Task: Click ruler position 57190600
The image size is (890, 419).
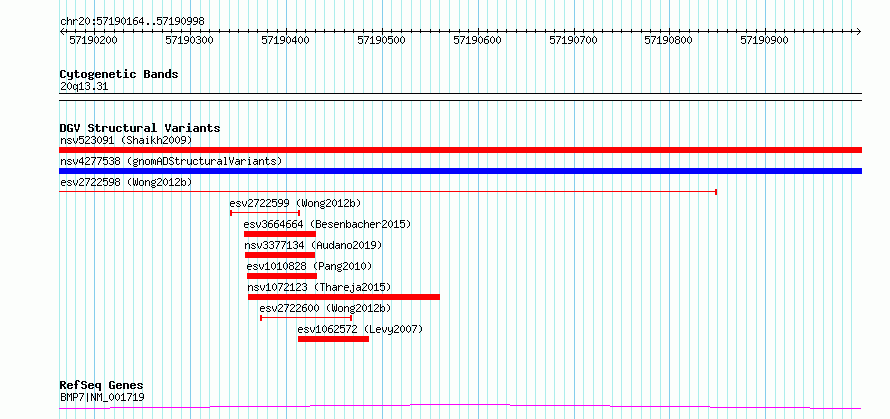Action: click(478, 40)
